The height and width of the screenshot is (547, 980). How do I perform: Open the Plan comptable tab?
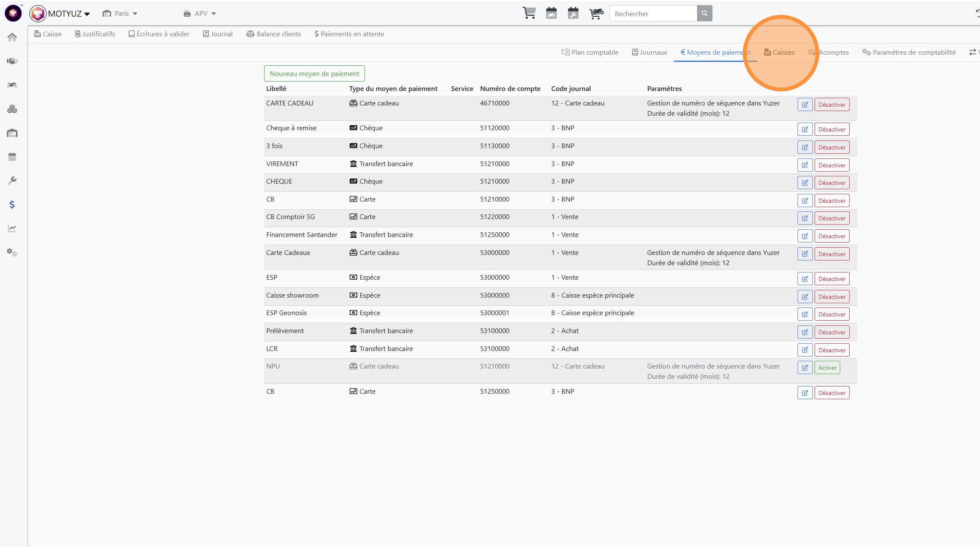(x=590, y=52)
